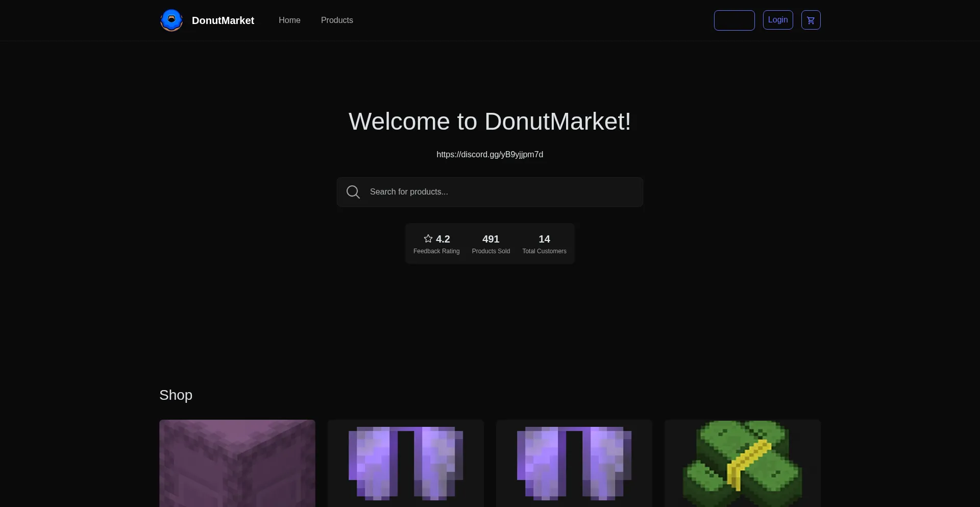Image resolution: width=980 pixels, height=507 pixels.
Task: Click the DonutMarket donut logo icon
Action: tap(171, 20)
